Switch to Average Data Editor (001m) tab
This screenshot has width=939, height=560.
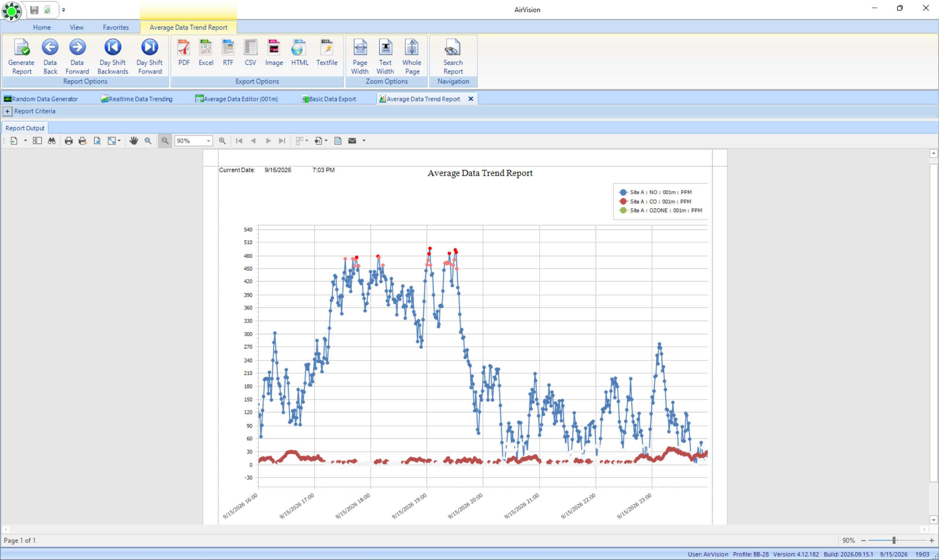(237, 99)
